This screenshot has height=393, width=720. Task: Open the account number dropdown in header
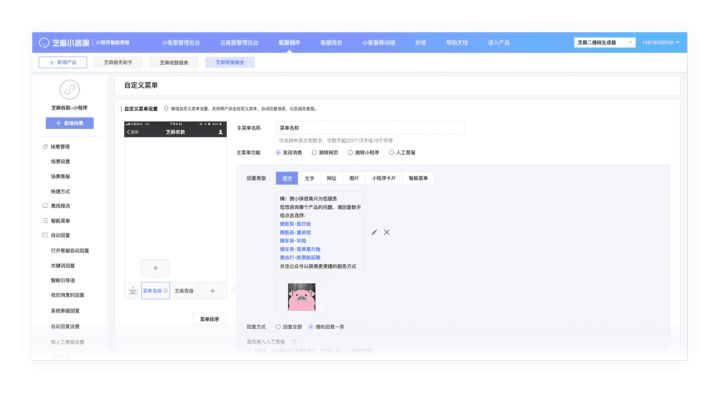click(661, 43)
